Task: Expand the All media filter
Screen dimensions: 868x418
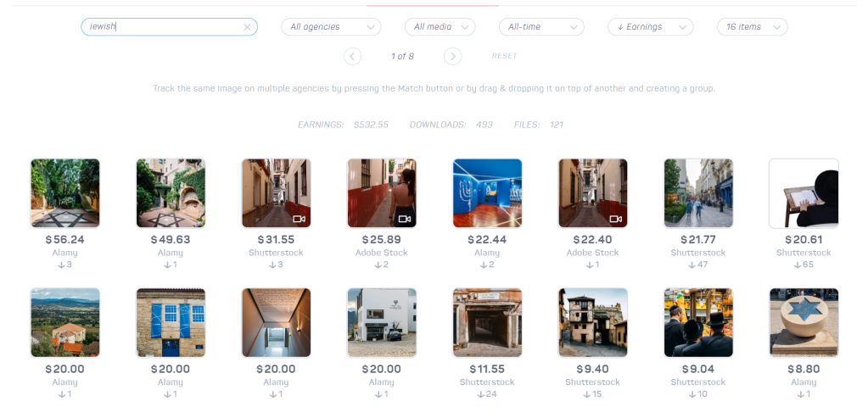Action: click(440, 26)
